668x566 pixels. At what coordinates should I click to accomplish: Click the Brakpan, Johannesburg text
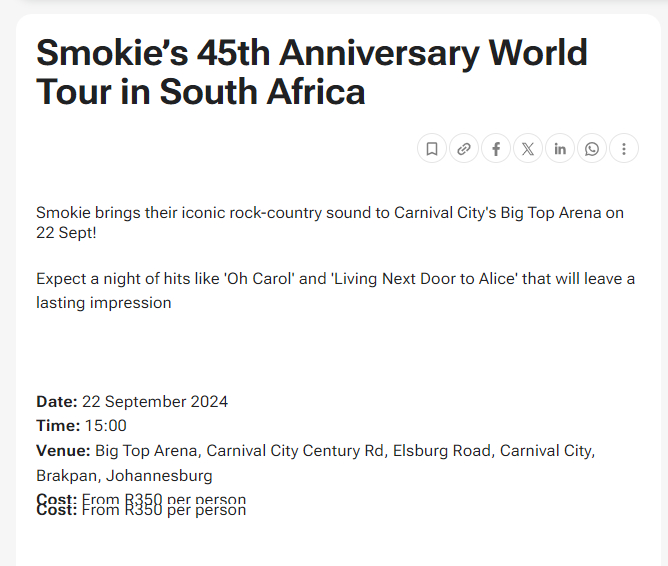[x=124, y=475]
